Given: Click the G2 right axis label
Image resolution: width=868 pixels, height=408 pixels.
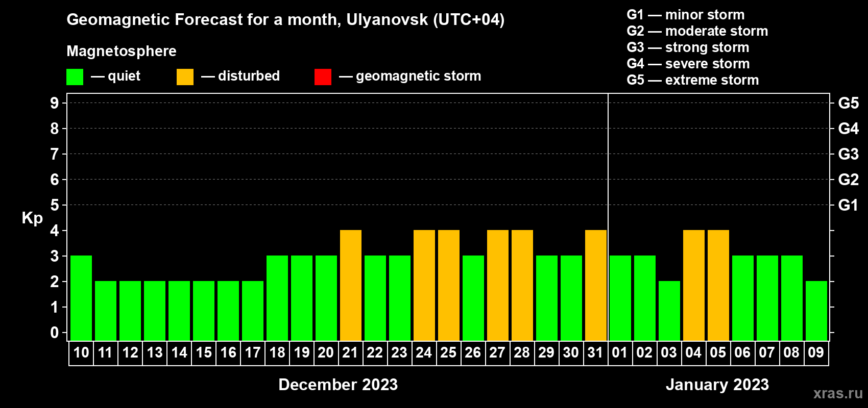Looking at the screenshot, I should [x=849, y=180].
